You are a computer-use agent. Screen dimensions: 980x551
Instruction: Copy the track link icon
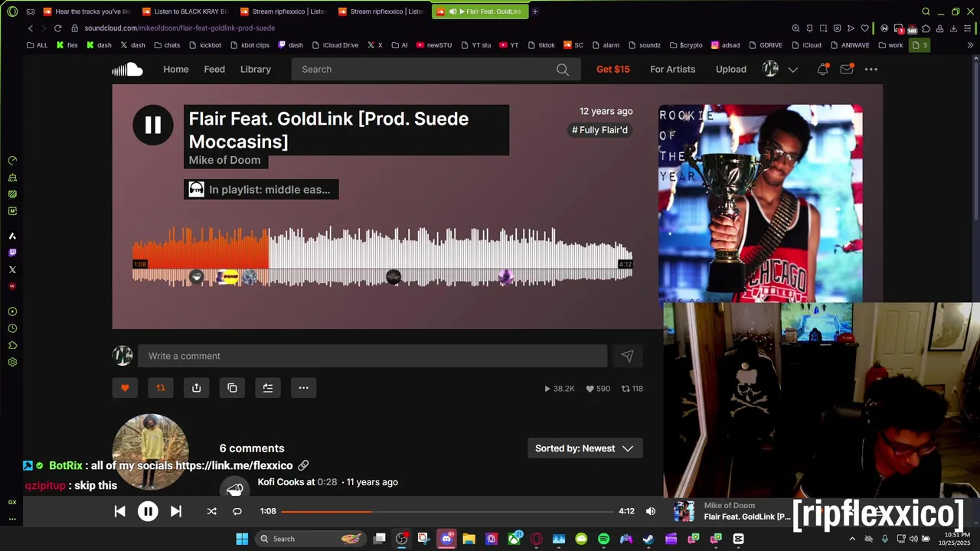[x=232, y=388]
